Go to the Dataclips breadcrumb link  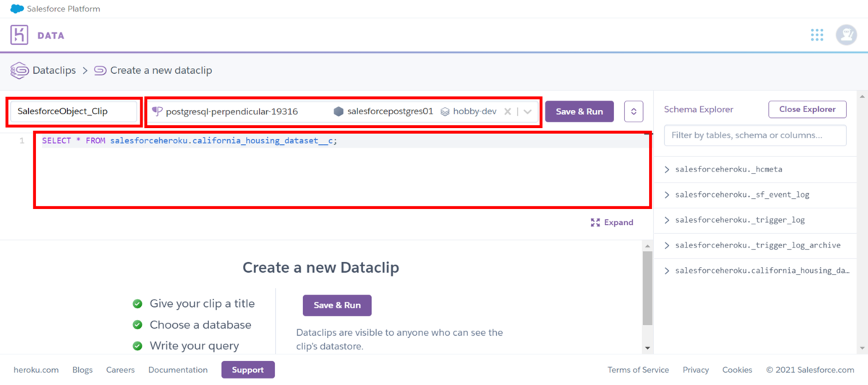pyautogui.click(x=55, y=70)
